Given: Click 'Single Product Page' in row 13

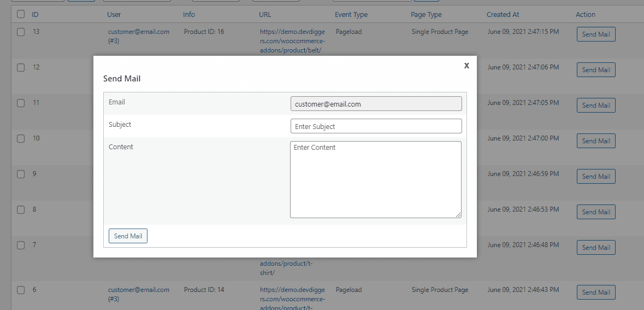Looking at the screenshot, I should click(440, 32).
